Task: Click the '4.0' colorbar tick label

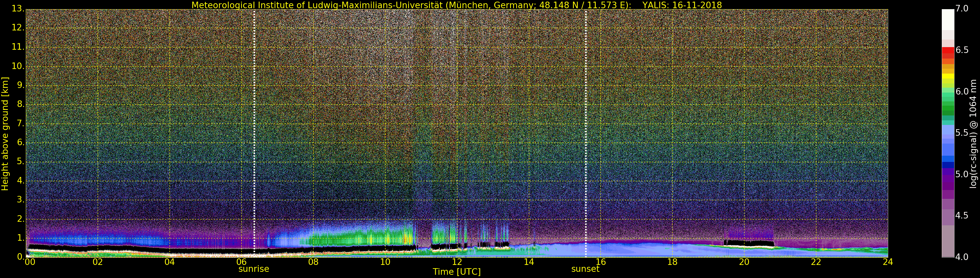Action: 962,257
